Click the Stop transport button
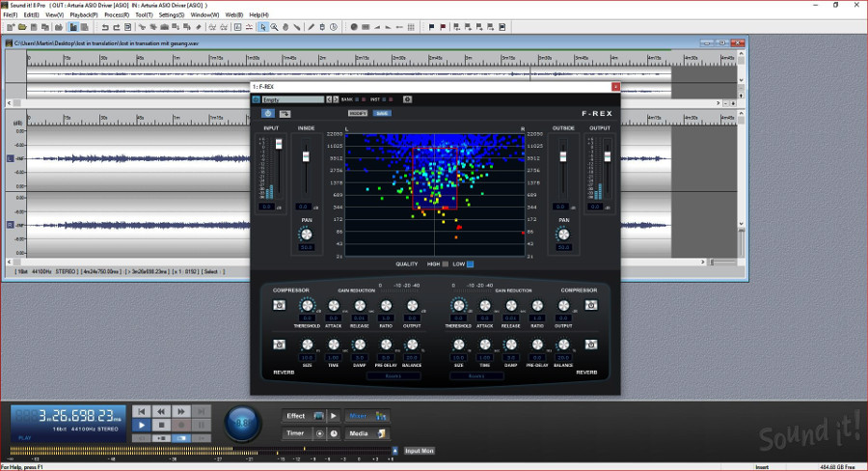Screen dimensions: 868x471 [161, 425]
